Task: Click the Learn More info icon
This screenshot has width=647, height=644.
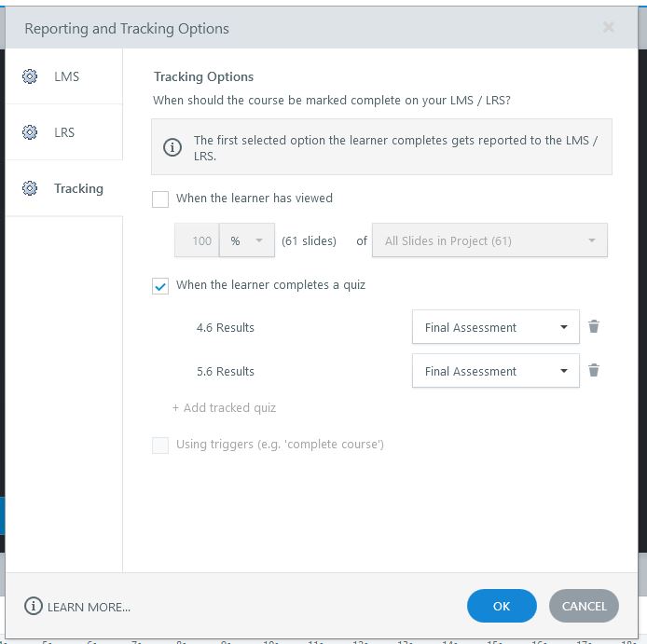Action: (x=34, y=607)
